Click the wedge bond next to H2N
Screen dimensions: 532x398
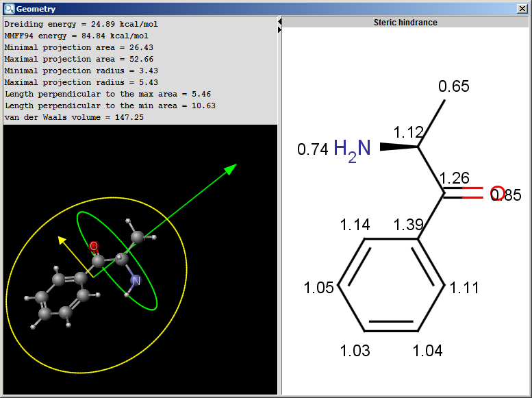tap(398, 146)
